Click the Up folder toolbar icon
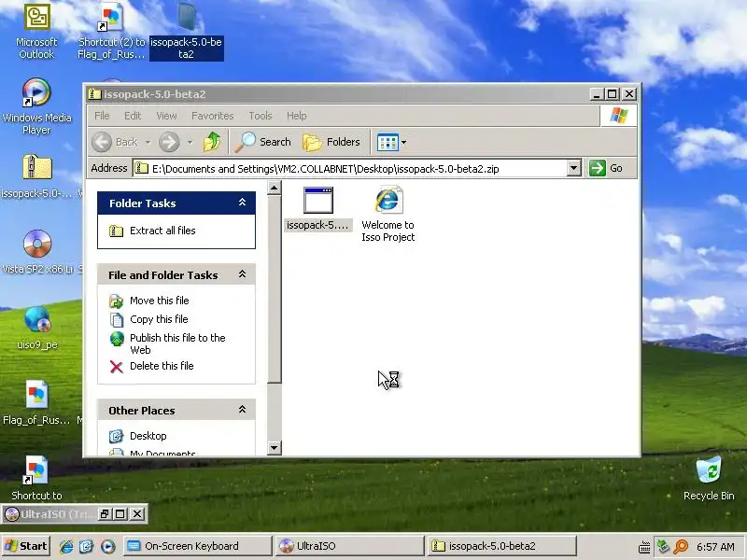Viewport: 747px width, 560px height. [213, 142]
